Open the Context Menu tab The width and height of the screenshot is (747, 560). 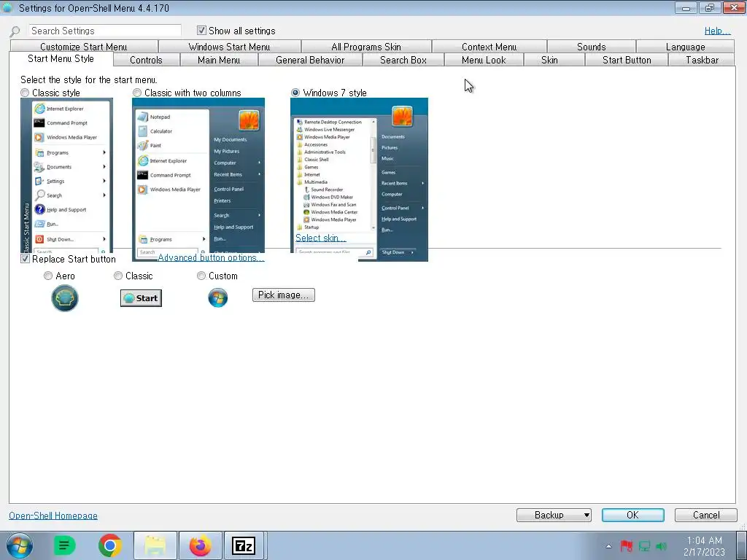coord(489,47)
